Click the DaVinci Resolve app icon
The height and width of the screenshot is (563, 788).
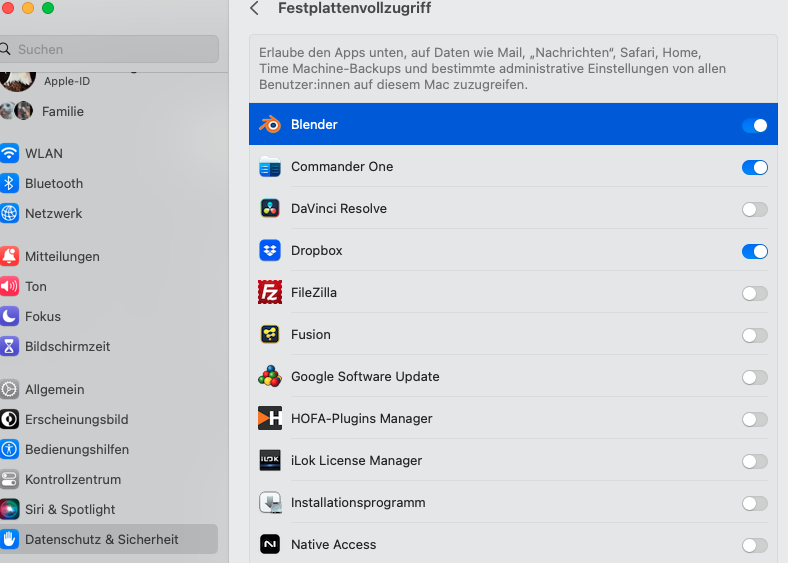[270, 209]
